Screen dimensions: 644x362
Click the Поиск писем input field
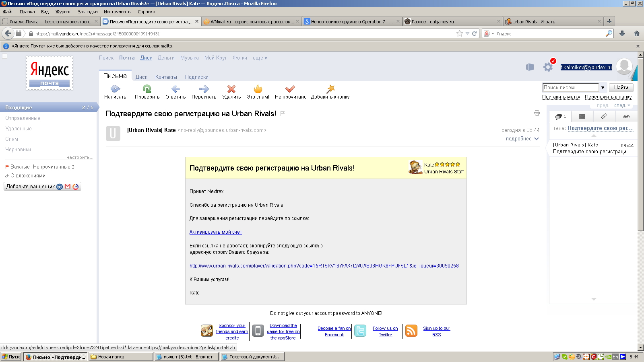pos(571,88)
